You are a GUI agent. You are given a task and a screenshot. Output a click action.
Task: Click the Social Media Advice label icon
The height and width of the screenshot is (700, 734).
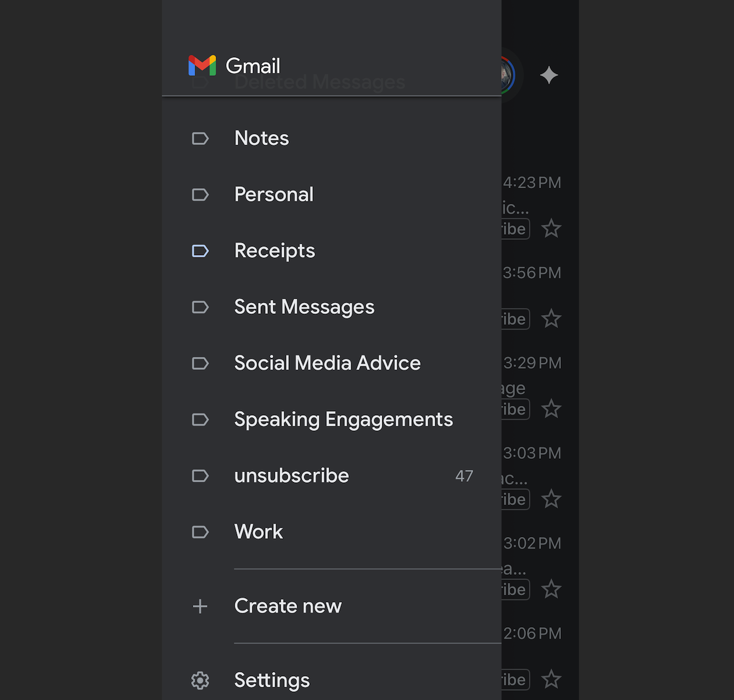(200, 363)
